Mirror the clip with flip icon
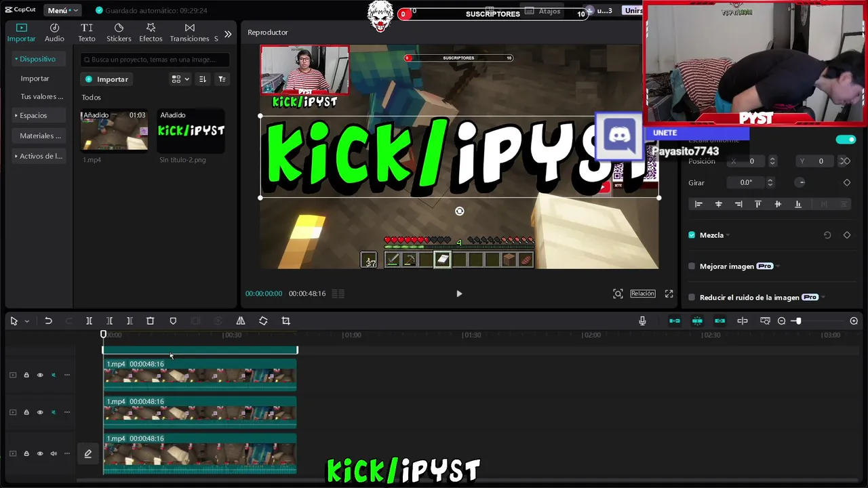The image size is (868, 488). (x=241, y=321)
